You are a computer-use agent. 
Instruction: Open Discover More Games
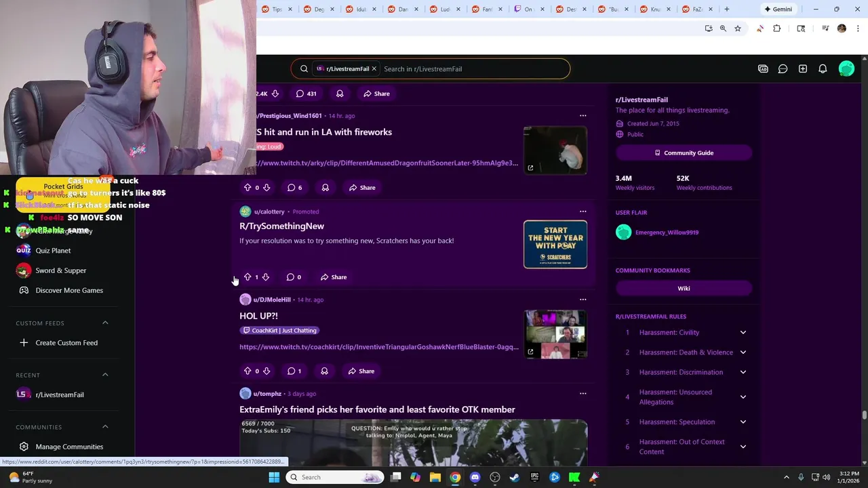point(69,290)
